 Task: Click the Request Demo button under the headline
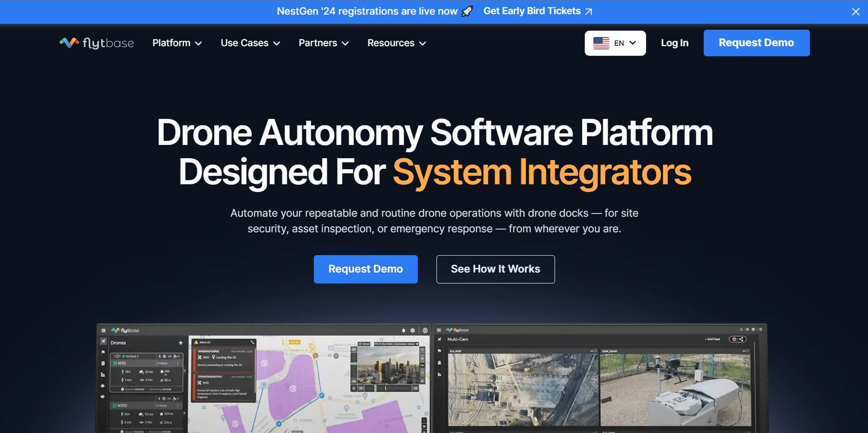pyautogui.click(x=366, y=269)
